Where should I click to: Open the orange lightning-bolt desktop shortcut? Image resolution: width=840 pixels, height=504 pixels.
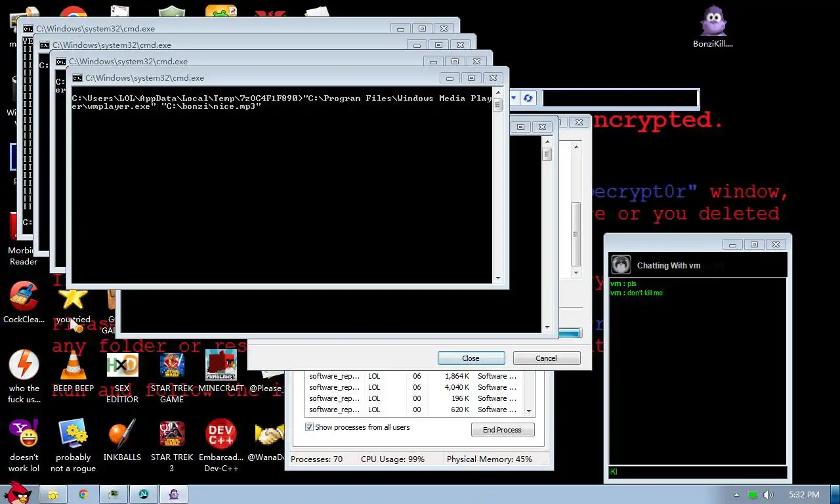(x=24, y=377)
